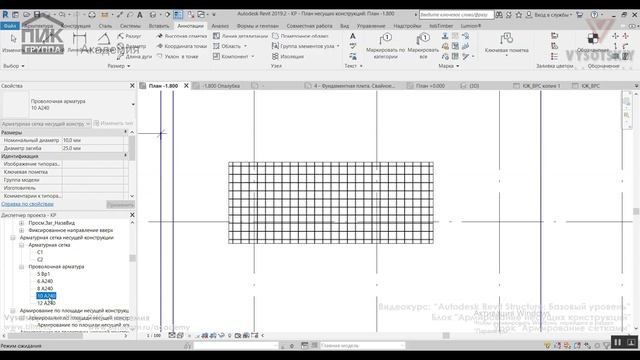The height and width of the screenshot is (360, 640).
Task: Select the Text tool in quick access toolbar
Action: tap(140, 15)
